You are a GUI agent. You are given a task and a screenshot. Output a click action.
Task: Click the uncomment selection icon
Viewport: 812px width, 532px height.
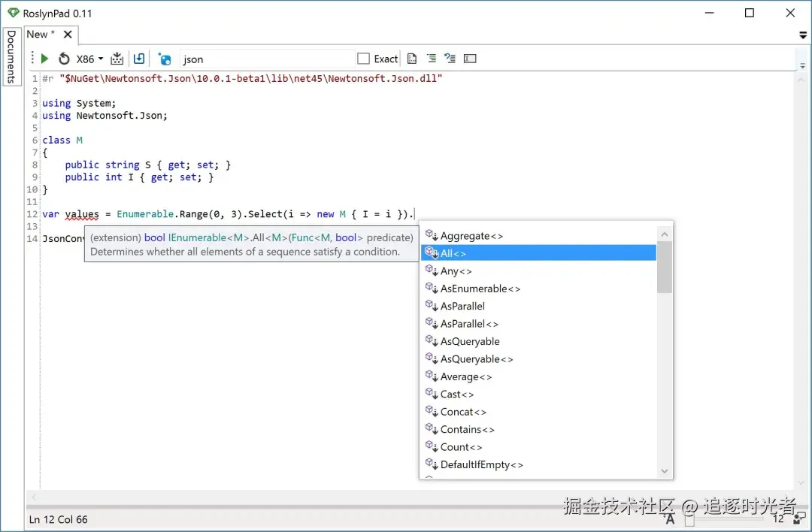pos(450,59)
